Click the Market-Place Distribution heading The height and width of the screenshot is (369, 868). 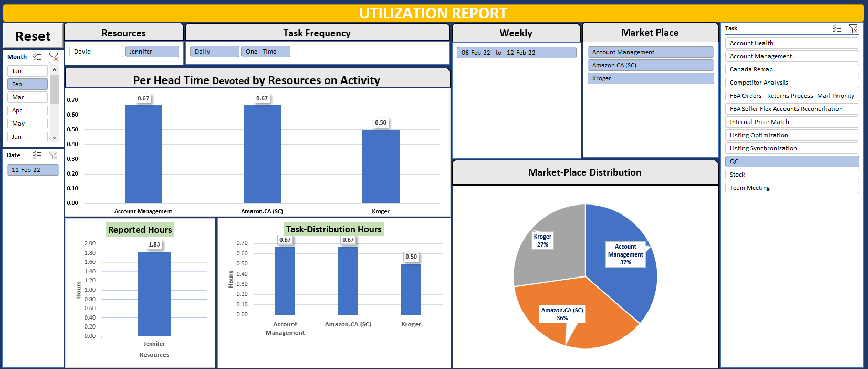(x=584, y=172)
